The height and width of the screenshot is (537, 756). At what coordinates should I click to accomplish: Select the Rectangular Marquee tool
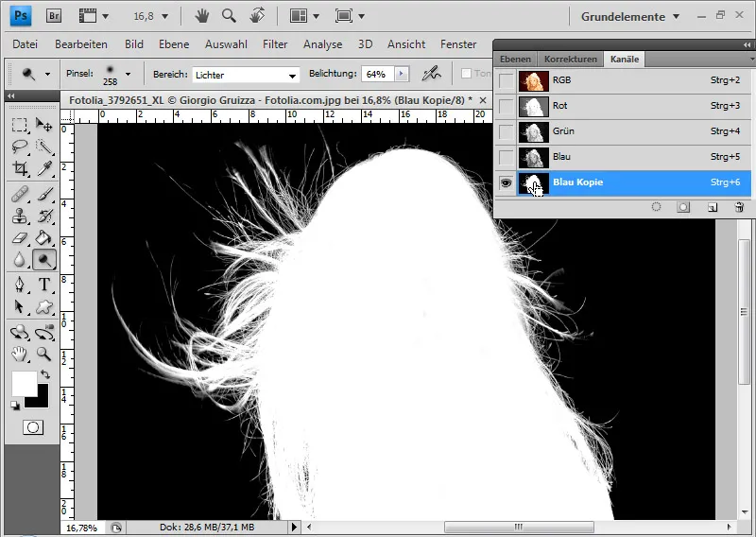click(x=19, y=125)
